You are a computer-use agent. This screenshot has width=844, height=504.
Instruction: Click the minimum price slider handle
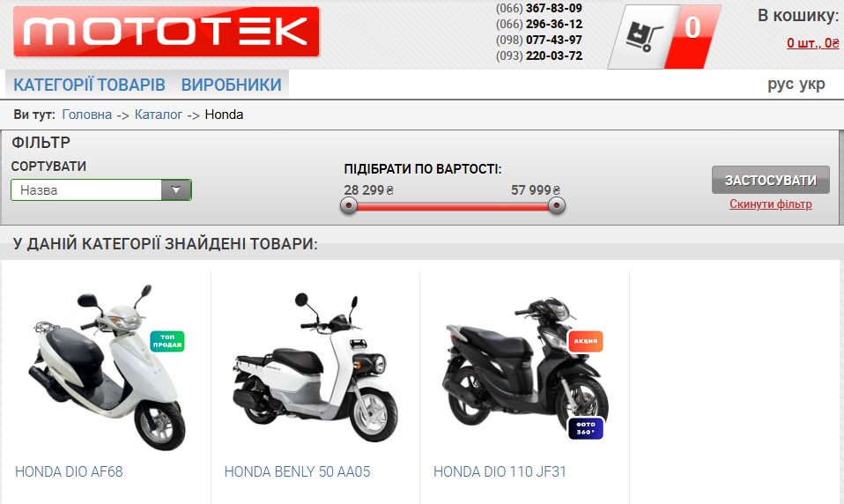(x=349, y=205)
